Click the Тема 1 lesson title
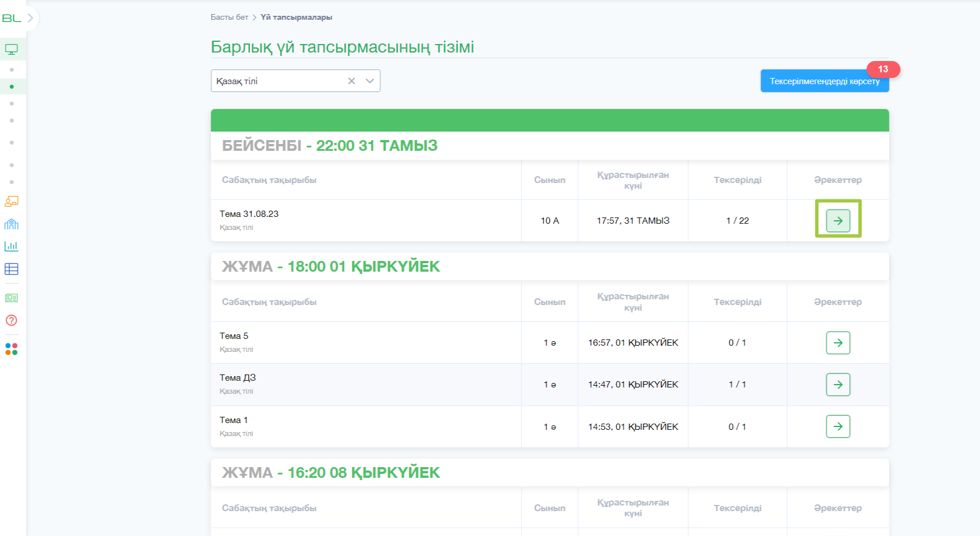 (x=234, y=420)
